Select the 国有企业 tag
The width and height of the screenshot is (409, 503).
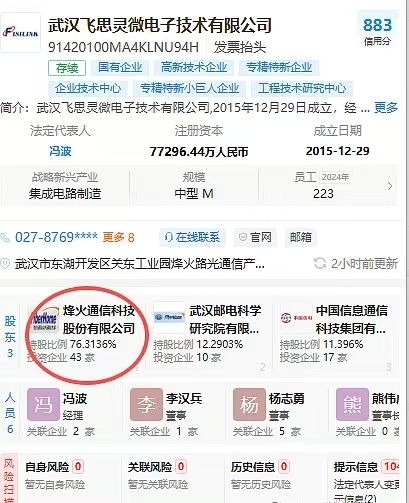pyautogui.click(x=120, y=68)
